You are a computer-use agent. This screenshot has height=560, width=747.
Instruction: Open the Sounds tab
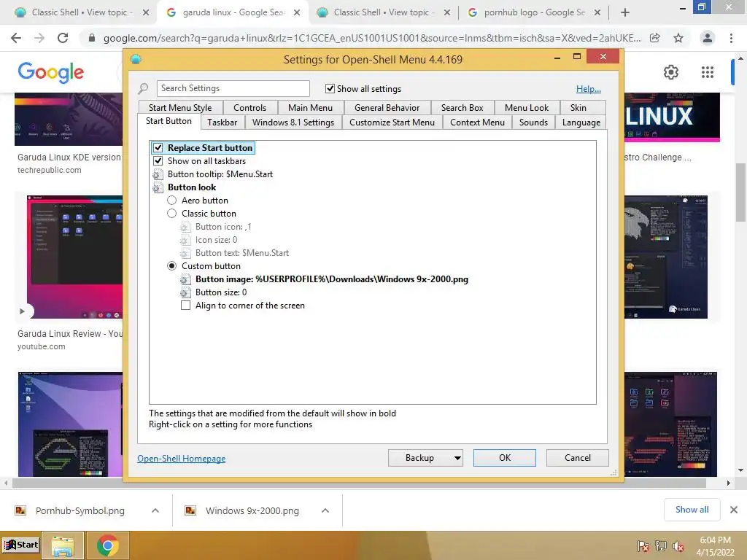point(533,122)
